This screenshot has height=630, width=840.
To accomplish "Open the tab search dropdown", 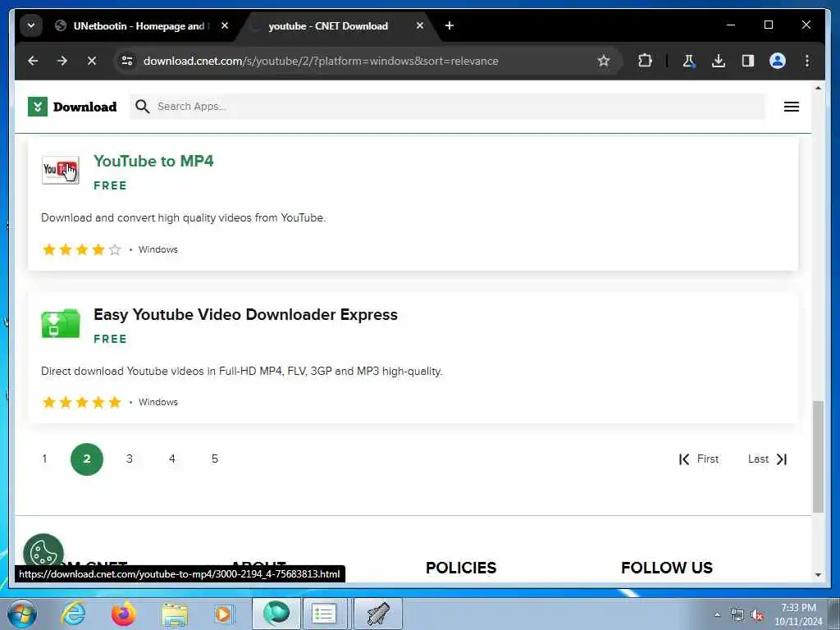I will (31, 25).
